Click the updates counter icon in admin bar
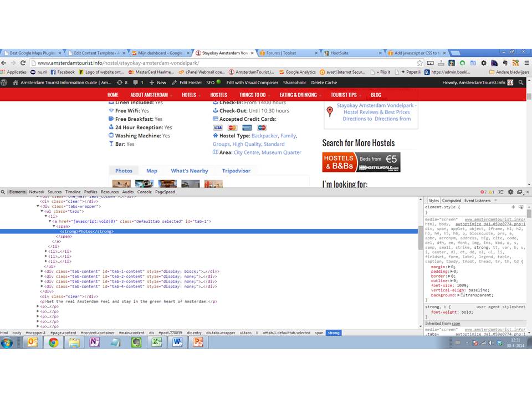The width and height of the screenshot is (532, 399). coord(120,83)
